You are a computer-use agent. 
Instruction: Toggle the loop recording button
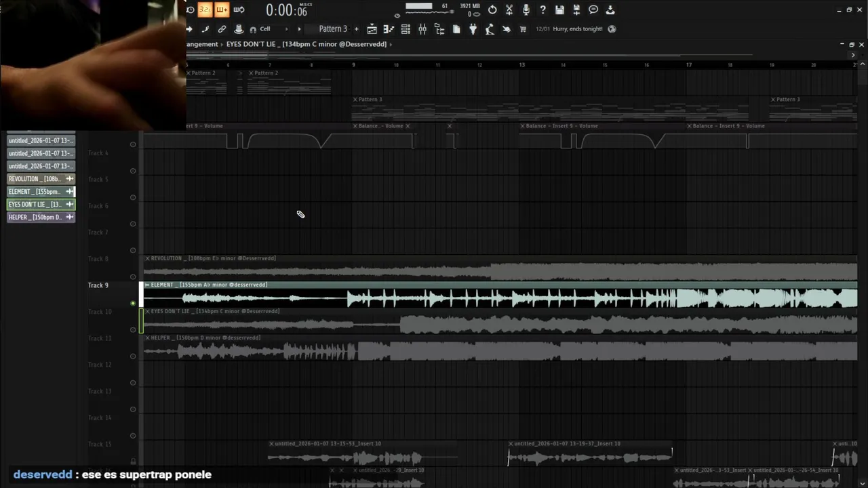[239, 9]
